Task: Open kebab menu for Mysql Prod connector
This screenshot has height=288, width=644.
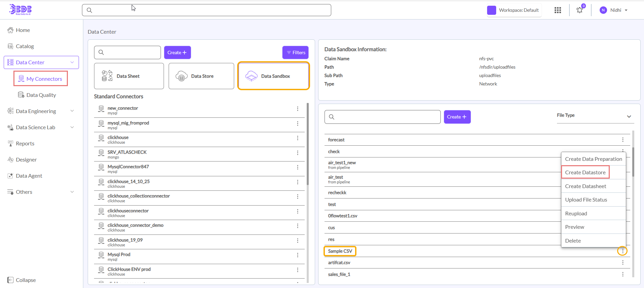Action: [x=297, y=255]
